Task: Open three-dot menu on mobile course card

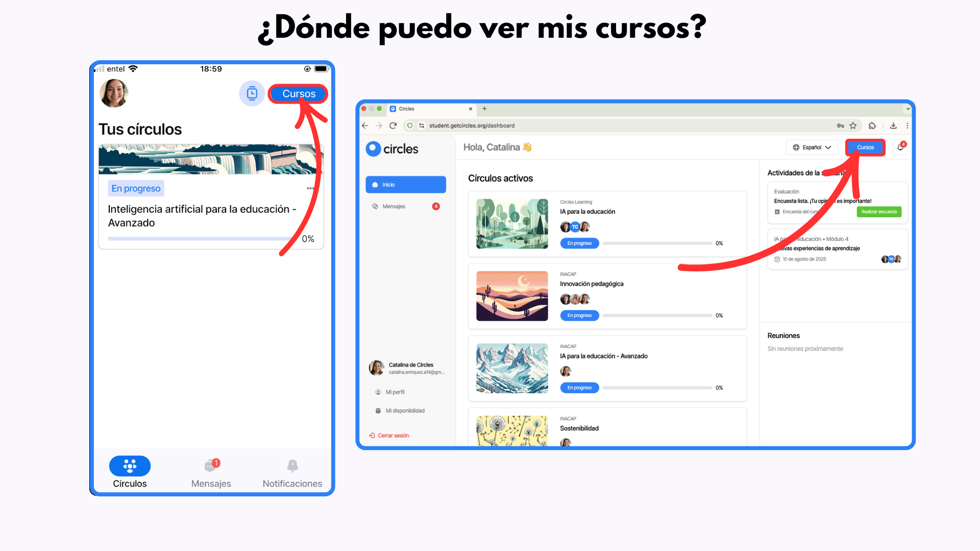Action: (310, 188)
